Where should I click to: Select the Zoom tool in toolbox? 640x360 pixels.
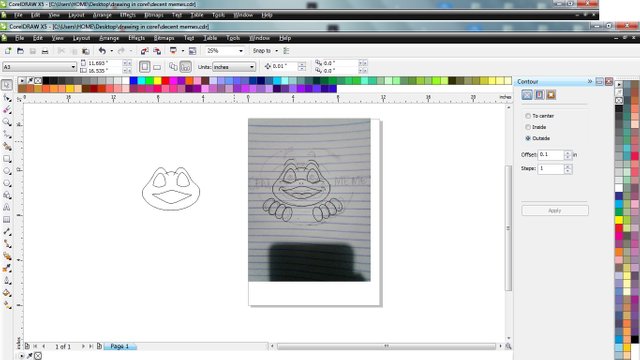click(7, 122)
